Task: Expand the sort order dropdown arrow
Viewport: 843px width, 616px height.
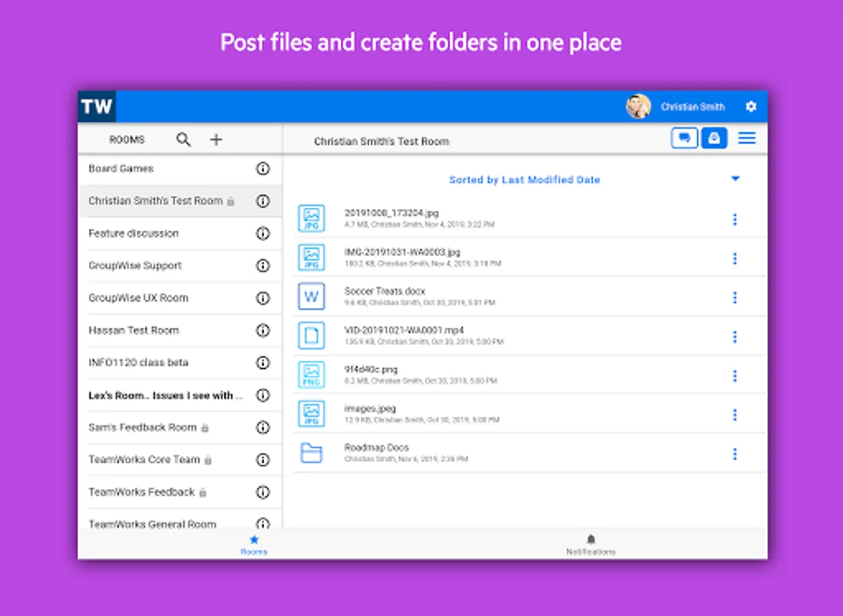Action: pos(736,179)
